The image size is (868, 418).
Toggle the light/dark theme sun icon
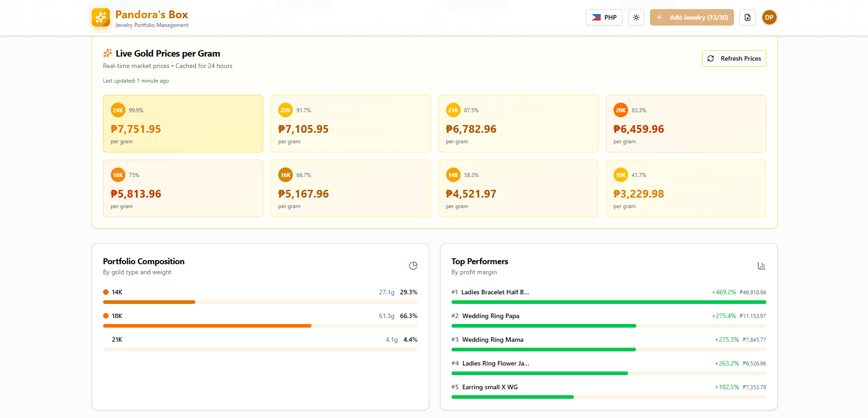pyautogui.click(x=636, y=17)
